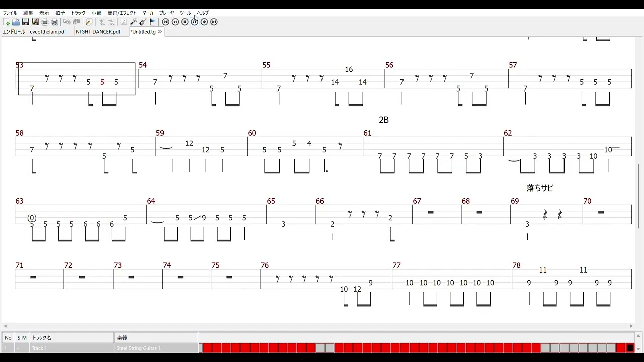
Task: Open the 編集 menu
Action: click(x=28, y=13)
